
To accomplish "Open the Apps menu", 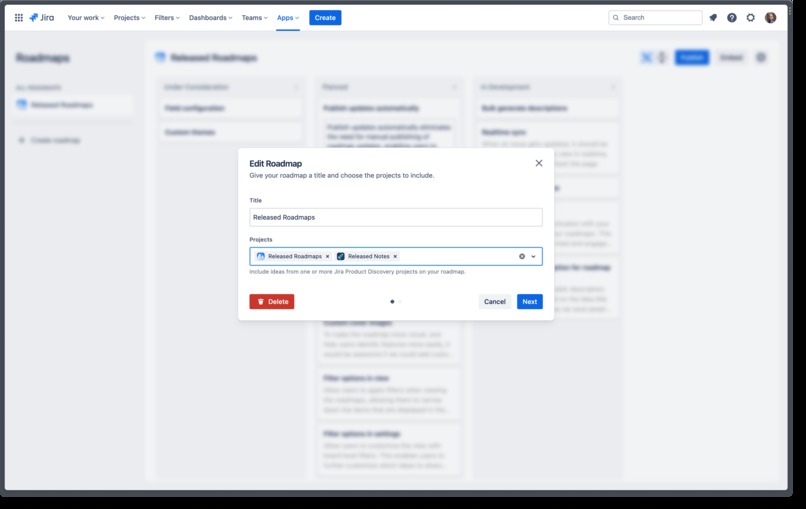I will pos(288,17).
